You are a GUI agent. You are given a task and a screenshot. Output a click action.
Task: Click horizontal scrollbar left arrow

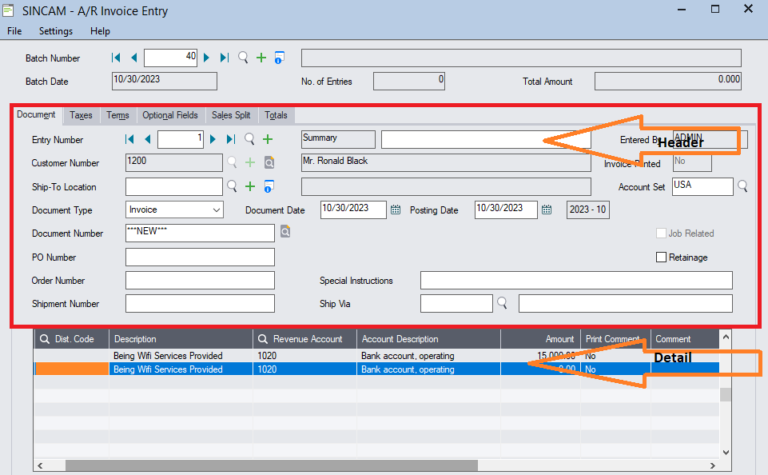coord(40,465)
